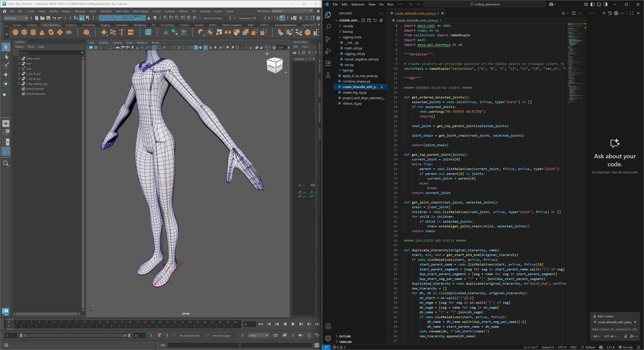Open the Workspace General dropdown
This screenshot has height=350, width=644.
pyautogui.click(x=292, y=11)
